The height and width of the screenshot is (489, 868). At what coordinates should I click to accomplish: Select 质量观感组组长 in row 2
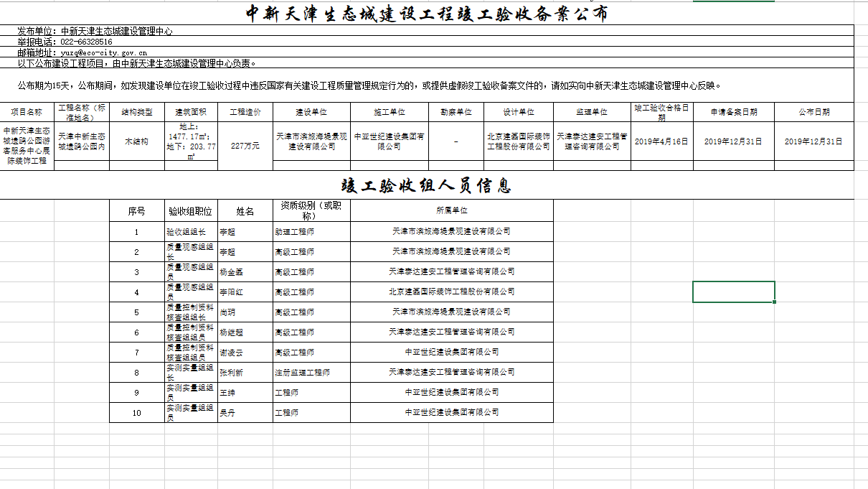click(x=191, y=252)
